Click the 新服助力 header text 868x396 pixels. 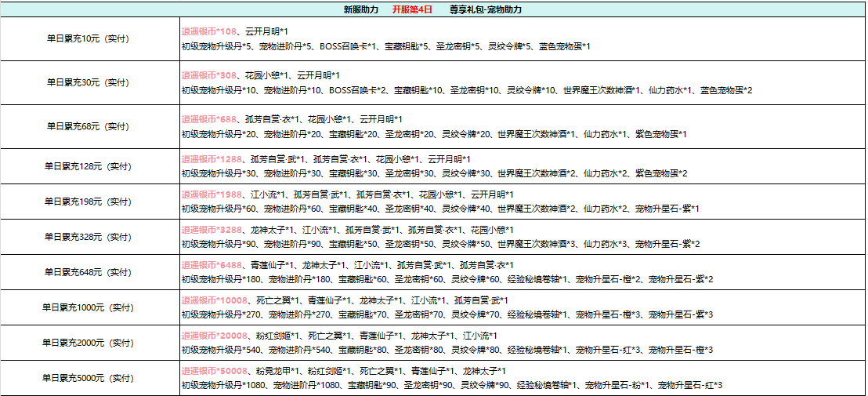[361, 10]
